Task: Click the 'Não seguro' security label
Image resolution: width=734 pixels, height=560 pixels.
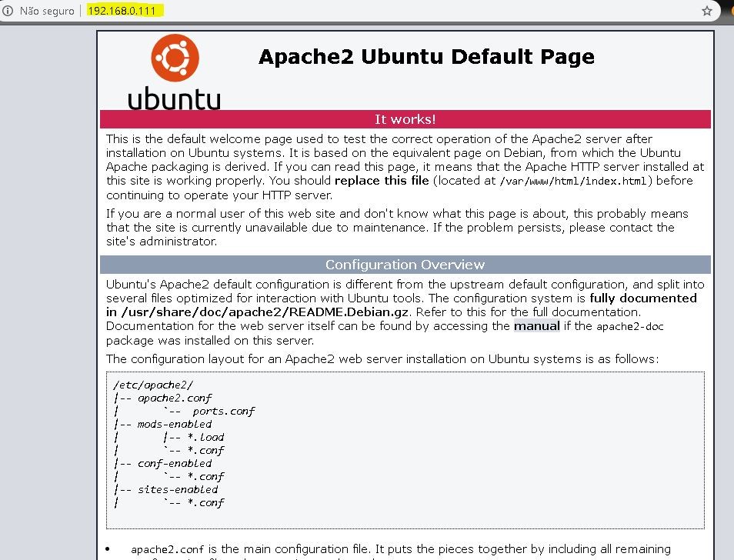Action: pyautogui.click(x=46, y=11)
